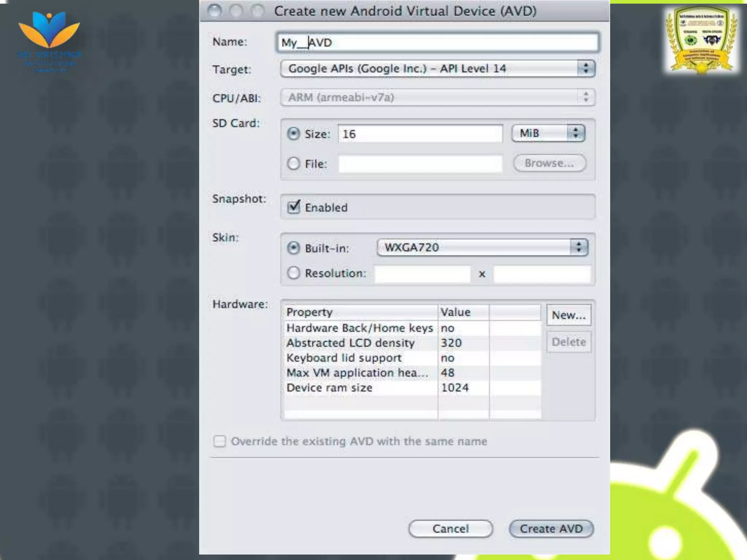Select the SD Card Size radio button
This screenshot has height=560, width=747.
(x=293, y=134)
